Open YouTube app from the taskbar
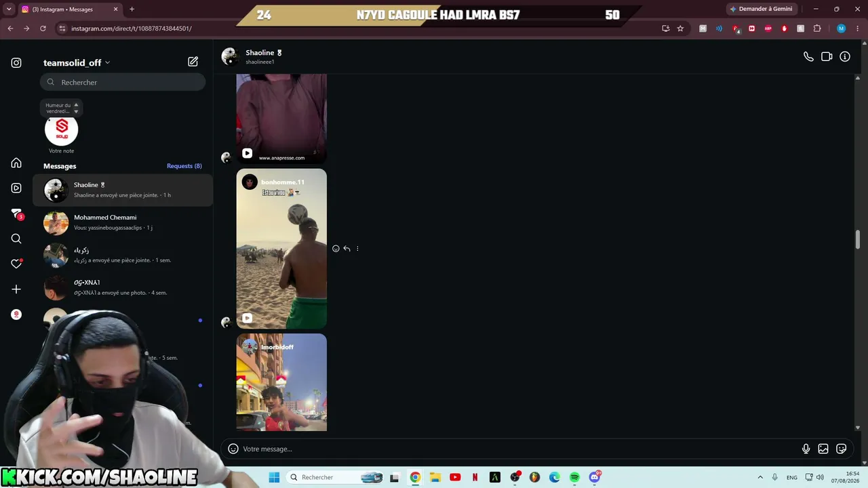Viewport: 868px width, 488px height. 455,477
